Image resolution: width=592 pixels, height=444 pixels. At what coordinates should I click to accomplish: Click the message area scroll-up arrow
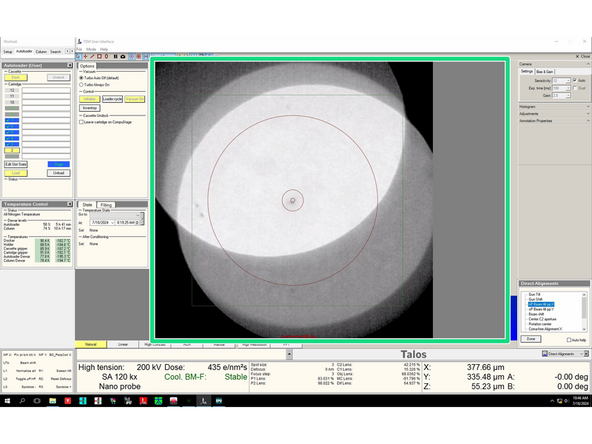289,354
